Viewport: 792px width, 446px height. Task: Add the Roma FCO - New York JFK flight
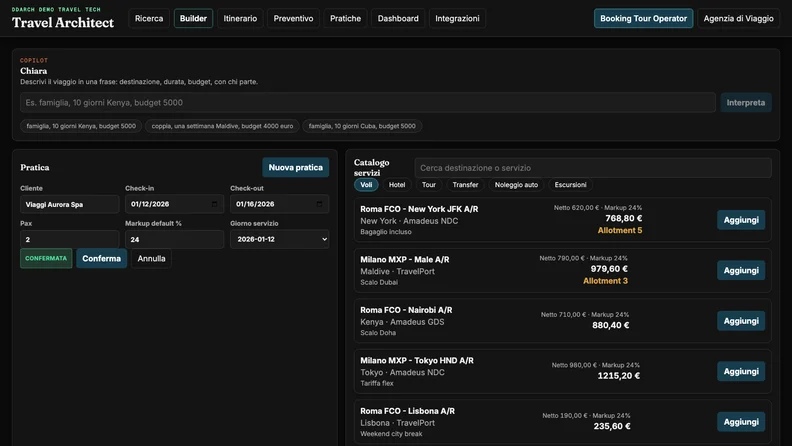[x=741, y=220]
